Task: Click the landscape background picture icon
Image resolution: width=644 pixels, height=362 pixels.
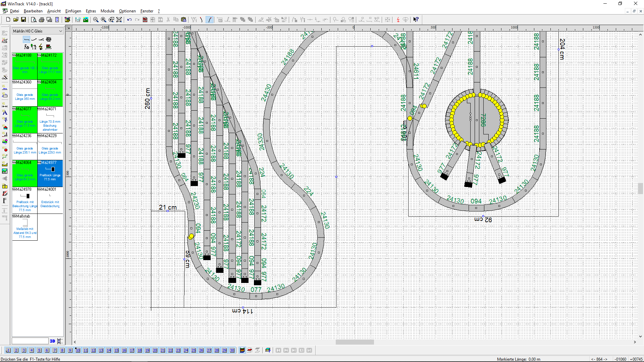Action: (86, 20)
